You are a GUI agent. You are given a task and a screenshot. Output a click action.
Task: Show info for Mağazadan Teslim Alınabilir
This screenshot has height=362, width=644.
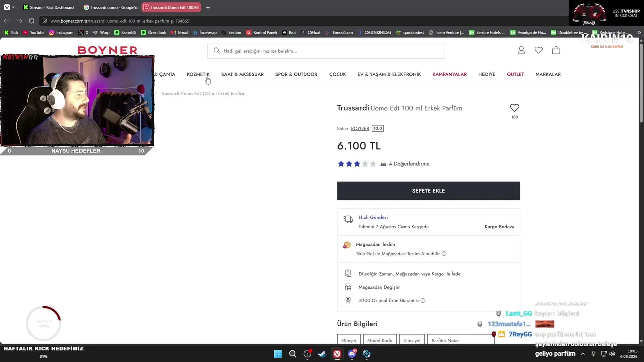[444, 254]
